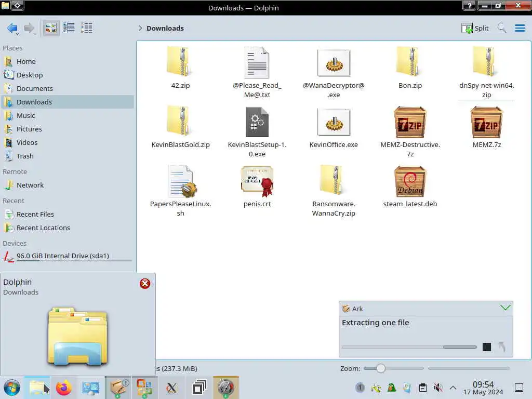Open Documents in Places

click(67, 88)
